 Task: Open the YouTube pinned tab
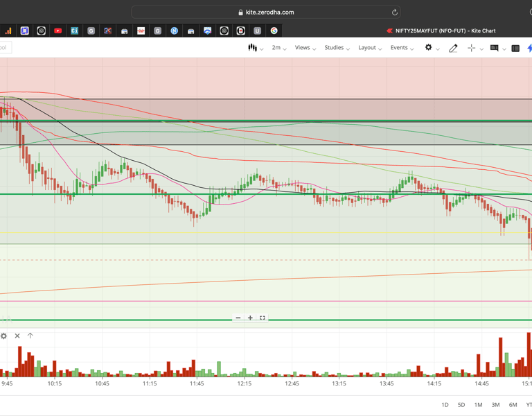(x=57, y=31)
